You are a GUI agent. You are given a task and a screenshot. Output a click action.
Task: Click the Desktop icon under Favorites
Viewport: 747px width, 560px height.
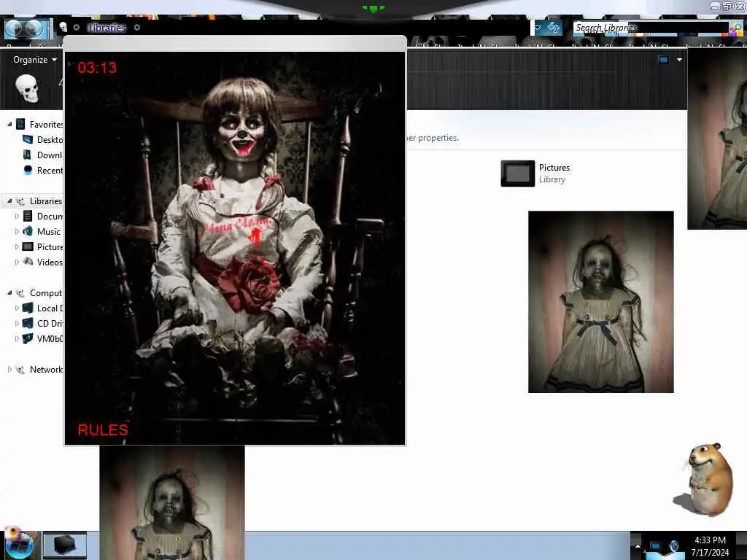[28, 139]
